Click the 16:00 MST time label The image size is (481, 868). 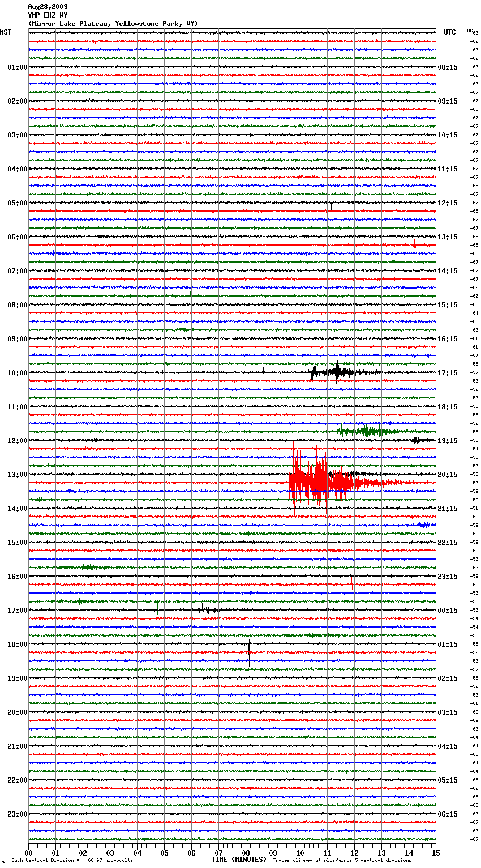click(x=18, y=577)
